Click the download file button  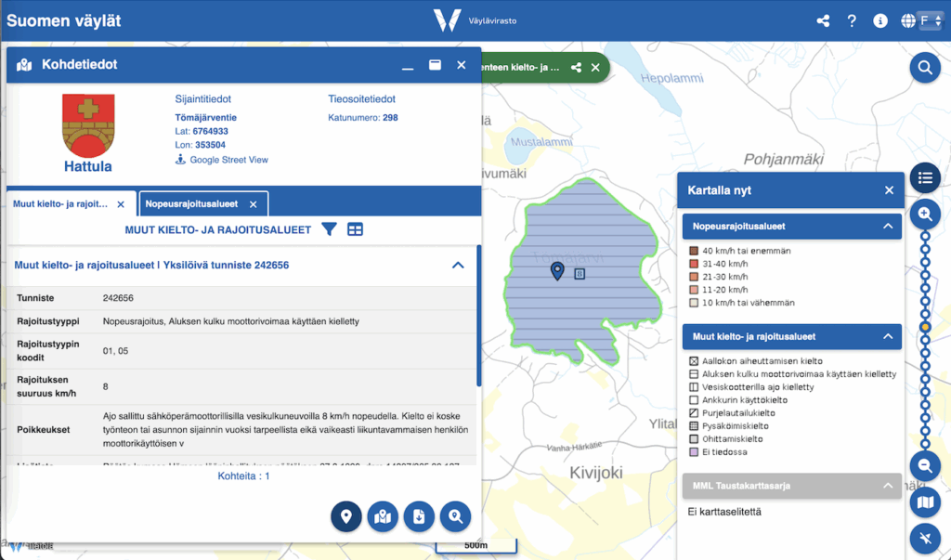click(419, 516)
